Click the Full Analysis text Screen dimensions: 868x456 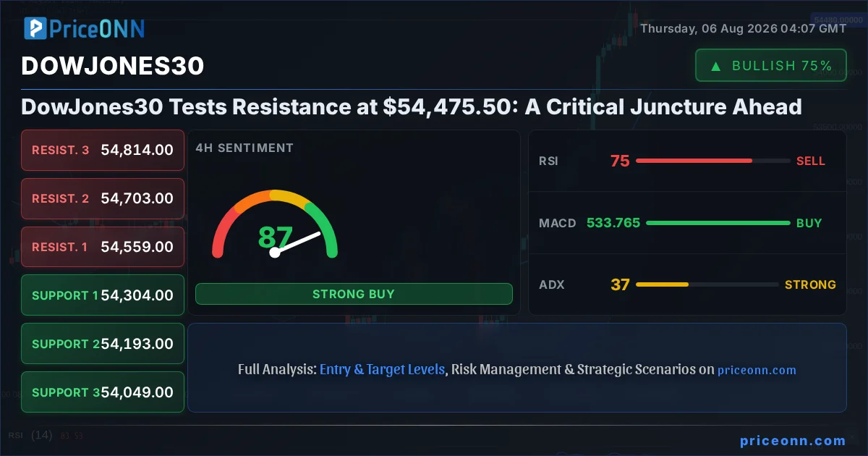click(x=277, y=369)
